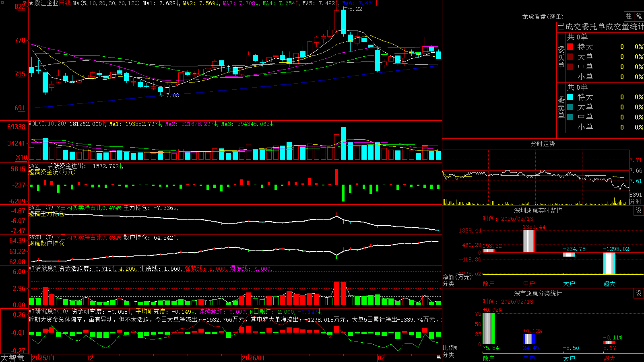644x362 pixels.
Task: Click the 2025/11 date marker on time axis
Action: [43, 358]
